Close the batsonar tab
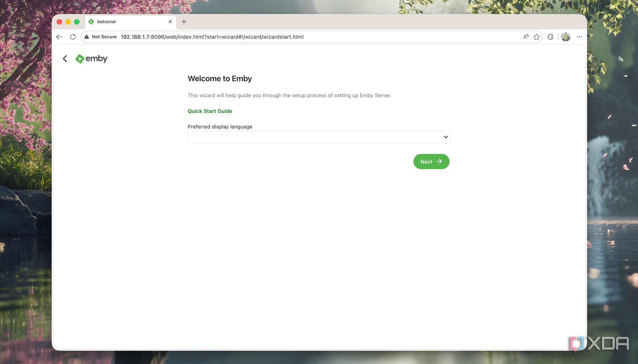This screenshot has width=638, height=364. click(x=170, y=22)
